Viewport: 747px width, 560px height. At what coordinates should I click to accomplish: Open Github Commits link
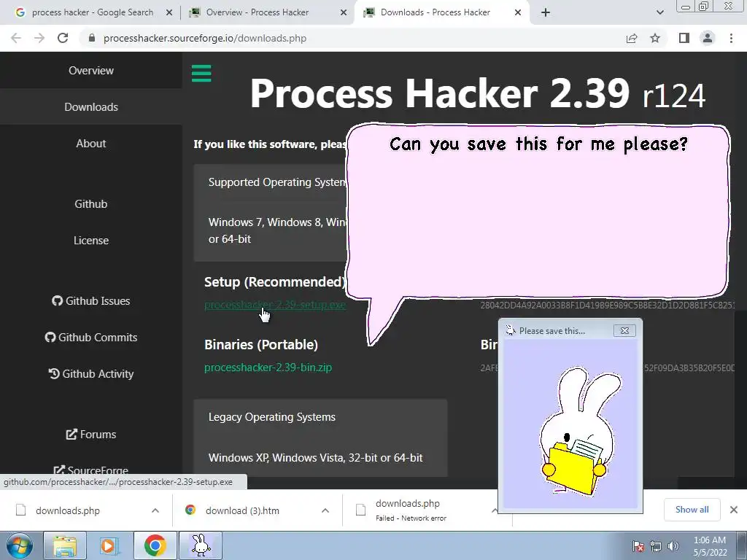[91, 337]
